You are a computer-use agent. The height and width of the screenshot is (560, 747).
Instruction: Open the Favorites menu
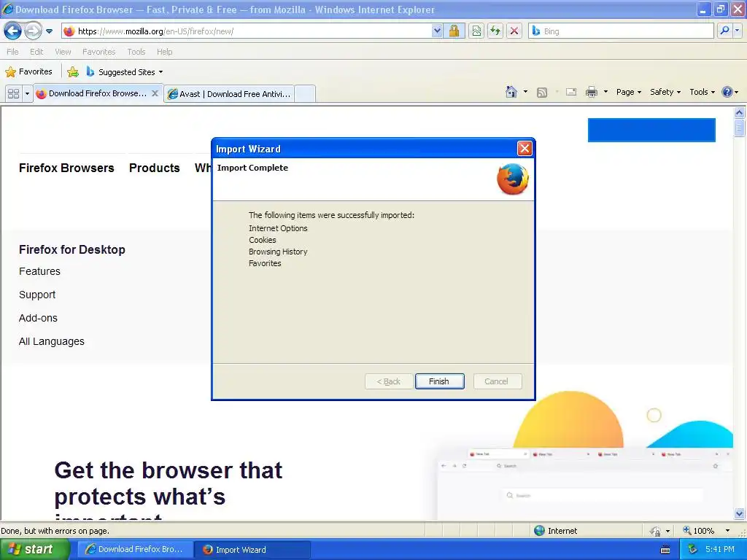click(x=99, y=52)
